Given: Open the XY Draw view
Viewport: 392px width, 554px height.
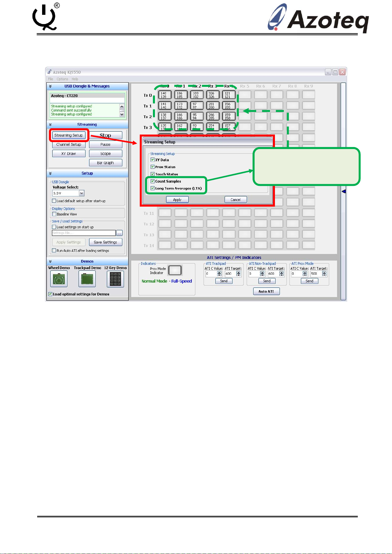Looking at the screenshot, I should (x=69, y=154).
